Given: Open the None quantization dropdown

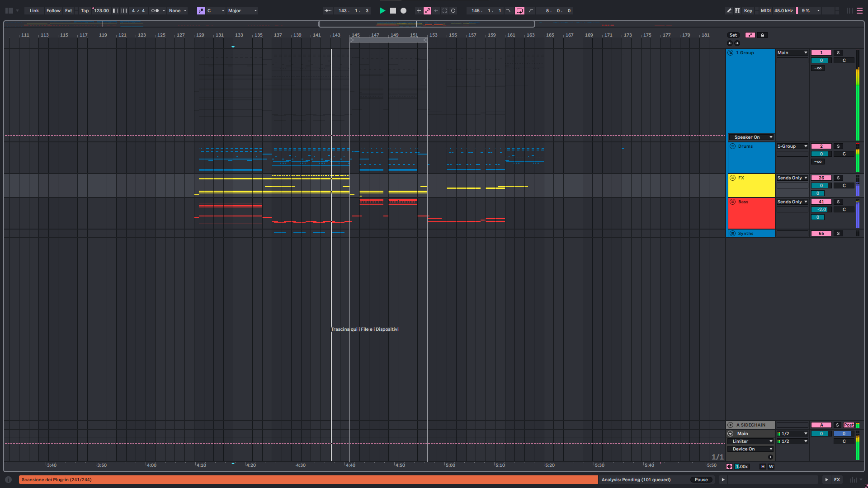Looking at the screenshot, I should pos(178,10).
